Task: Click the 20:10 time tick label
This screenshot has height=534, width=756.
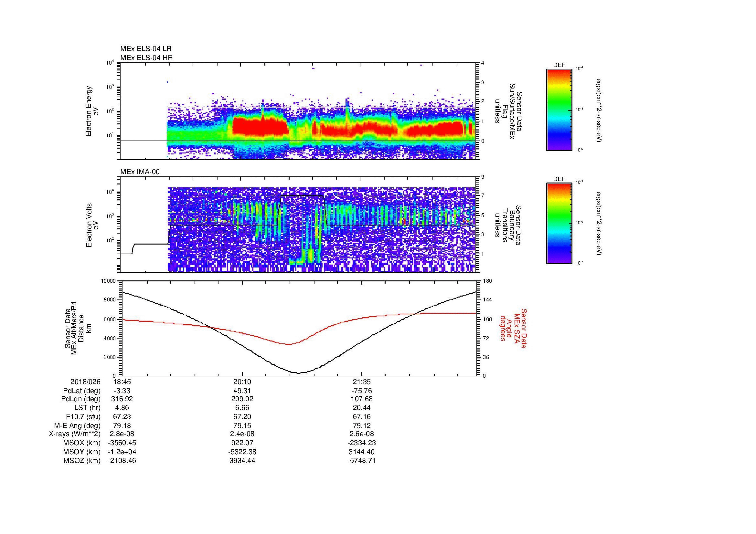Action: point(242,382)
